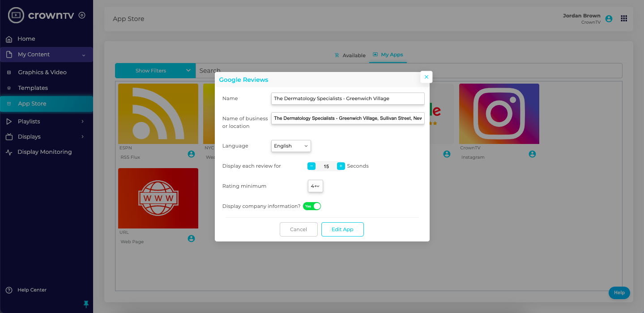This screenshot has height=313, width=644.
Task: Click the Name input field
Action: click(348, 98)
